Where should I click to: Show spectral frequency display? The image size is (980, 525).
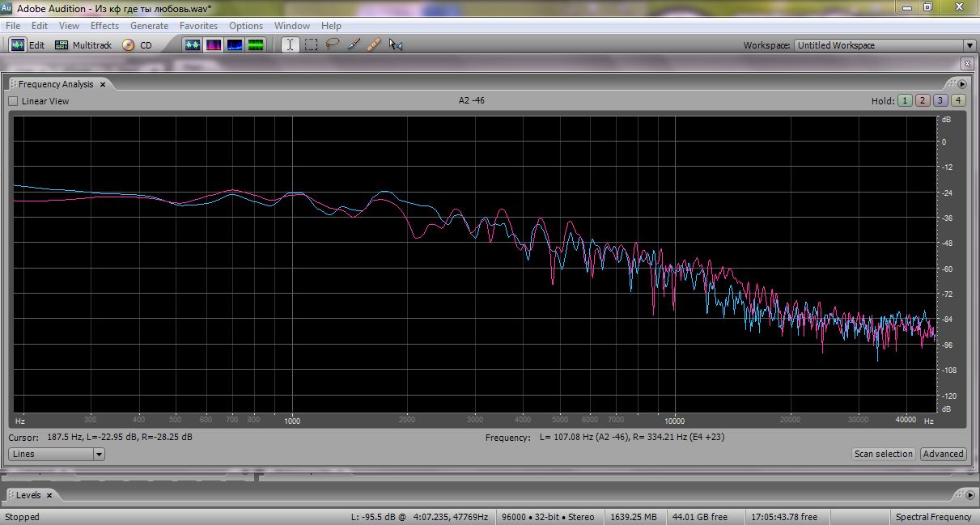[x=214, y=45]
